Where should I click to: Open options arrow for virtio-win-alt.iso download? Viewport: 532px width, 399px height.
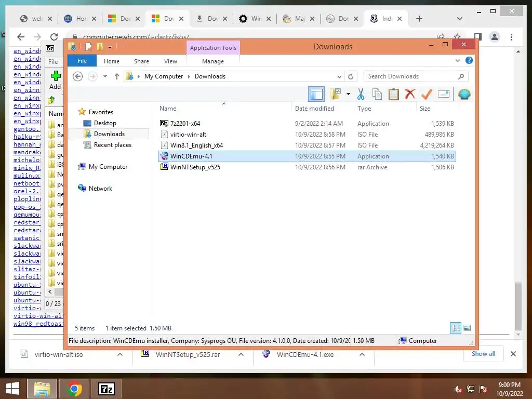(120, 354)
